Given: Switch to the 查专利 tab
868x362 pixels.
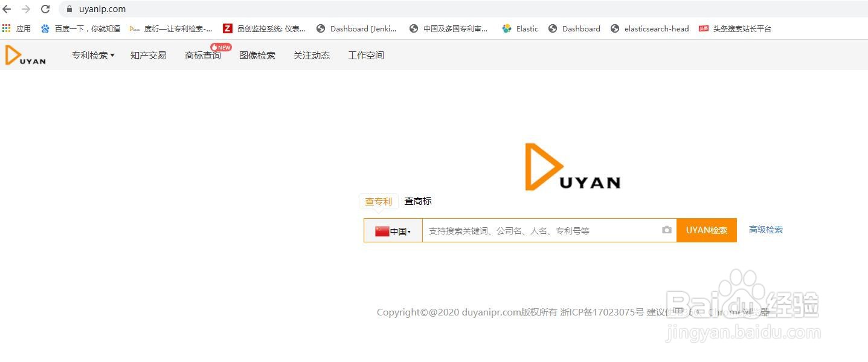Looking at the screenshot, I should tap(378, 201).
